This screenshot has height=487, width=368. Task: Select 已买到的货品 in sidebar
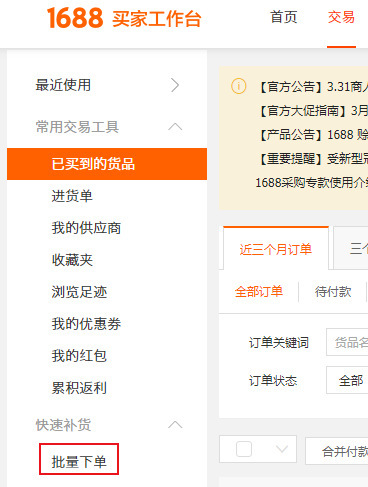click(x=107, y=164)
